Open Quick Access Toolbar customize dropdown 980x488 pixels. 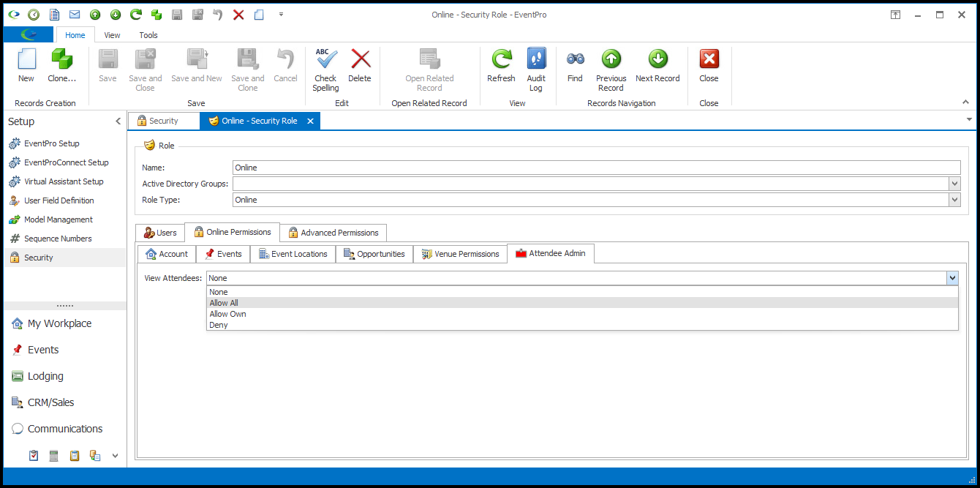coord(282,15)
